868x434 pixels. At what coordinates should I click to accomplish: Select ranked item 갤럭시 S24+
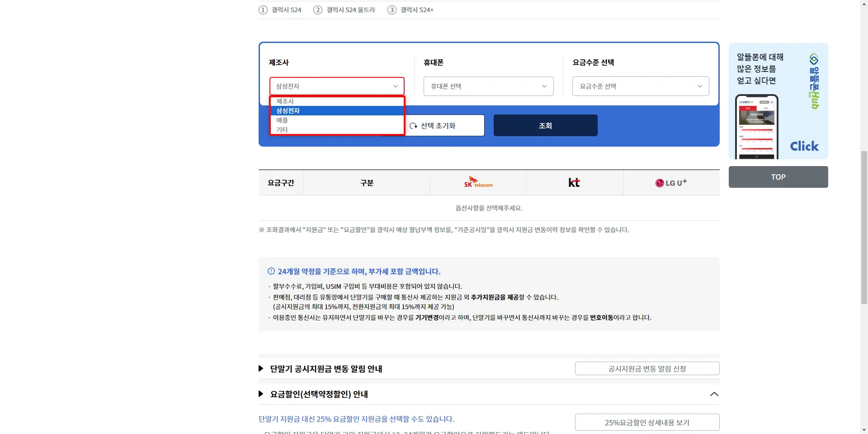point(410,10)
